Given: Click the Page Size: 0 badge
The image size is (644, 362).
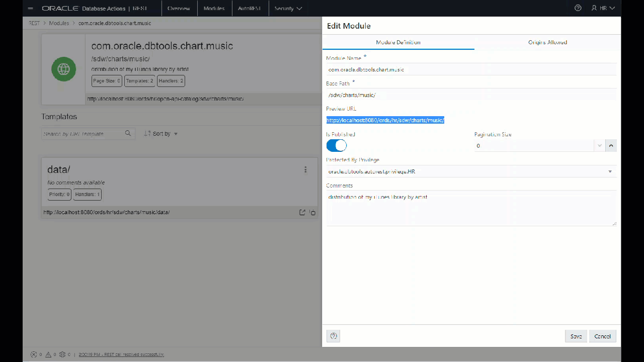Looking at the screenshot, I should coord(107,80).
